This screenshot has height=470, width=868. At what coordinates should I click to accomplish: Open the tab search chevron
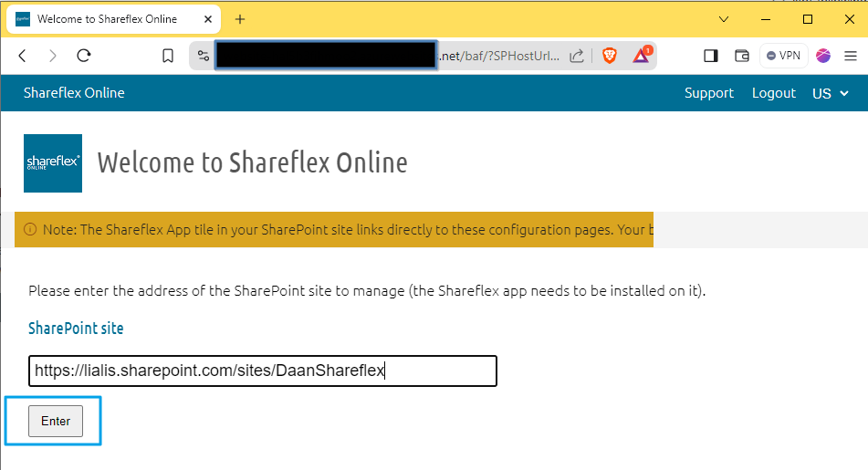724,19
